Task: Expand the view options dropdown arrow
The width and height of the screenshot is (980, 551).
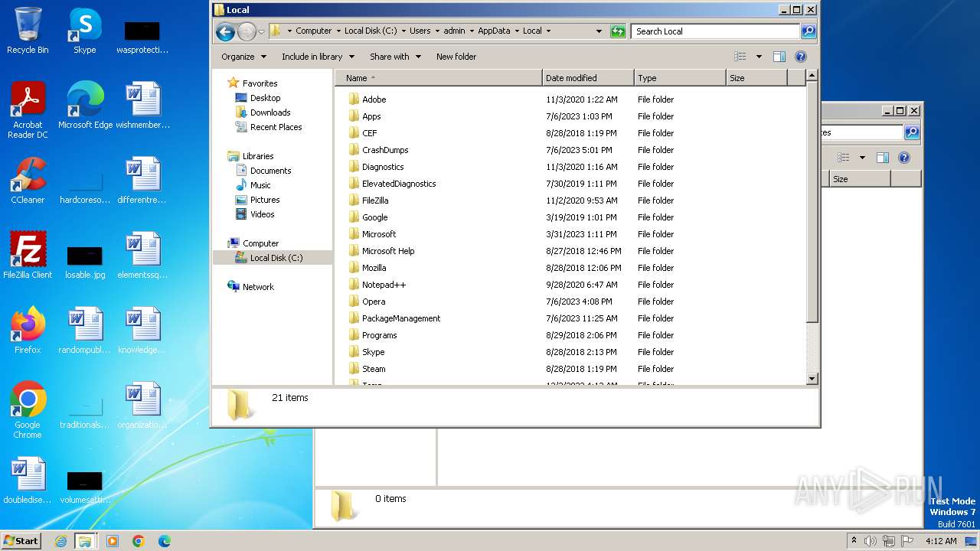Action: [759, 57]
